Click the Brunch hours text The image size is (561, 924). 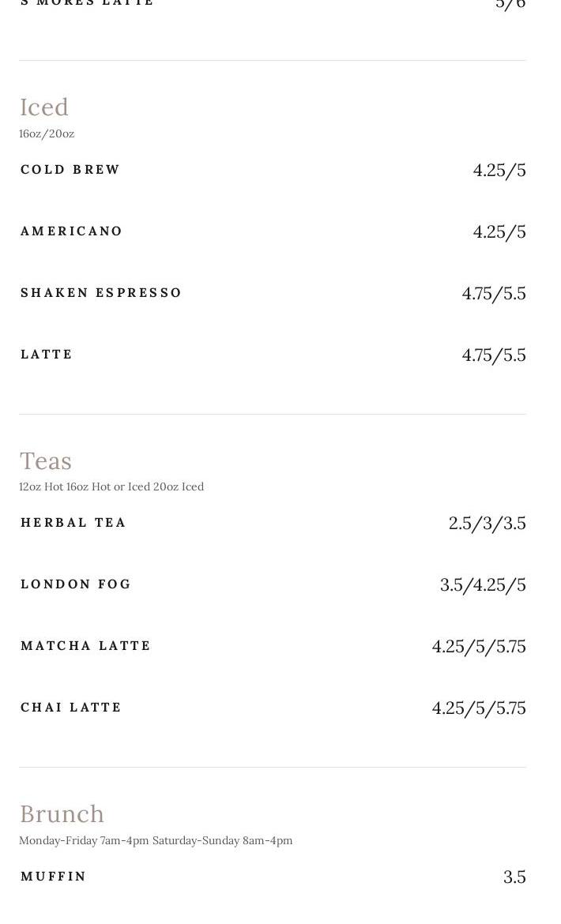(x=156, y=840)
